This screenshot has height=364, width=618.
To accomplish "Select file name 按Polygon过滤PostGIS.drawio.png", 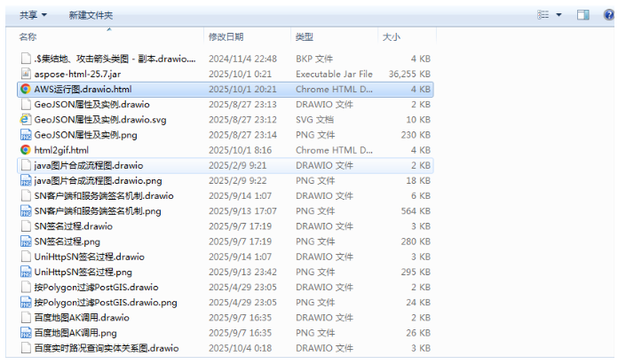I will pyautogui.click(x=106, y=303).
